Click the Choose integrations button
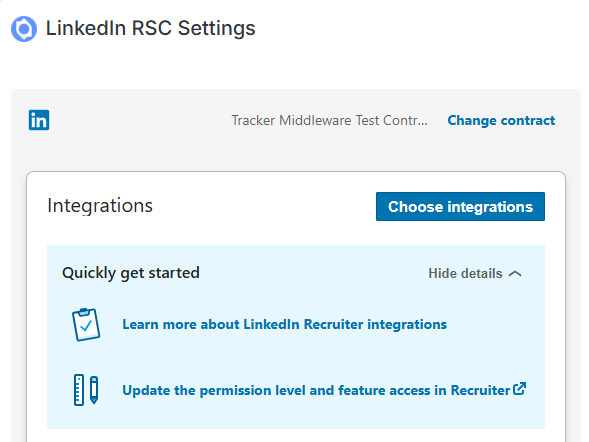The image size is (589, 442). 460,207
